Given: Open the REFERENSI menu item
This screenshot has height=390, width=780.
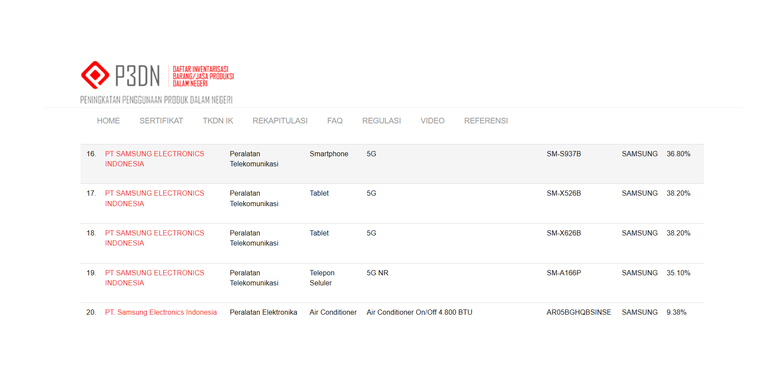Looking at the screenshot, I should [486, 121].
